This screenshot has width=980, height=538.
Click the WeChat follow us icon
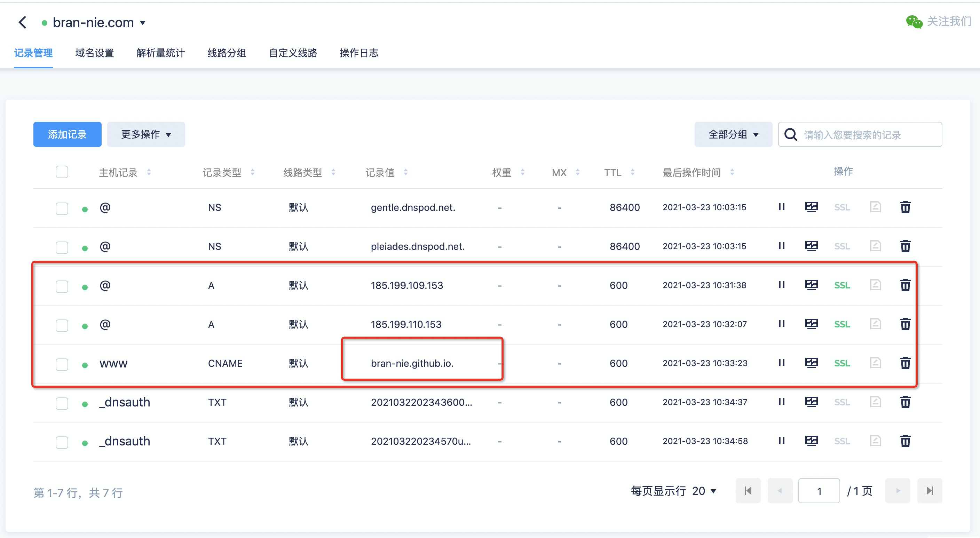(x=914, y=22)
